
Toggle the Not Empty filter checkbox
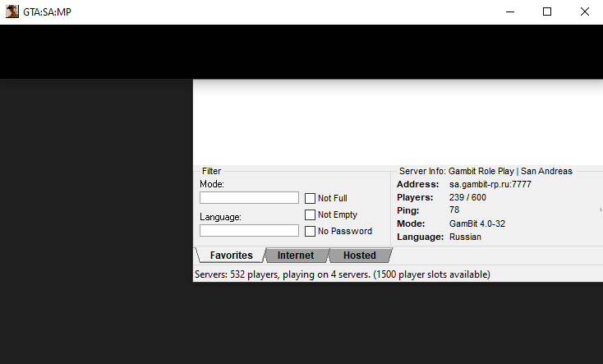pyautogui.click(x=311, y=214)
